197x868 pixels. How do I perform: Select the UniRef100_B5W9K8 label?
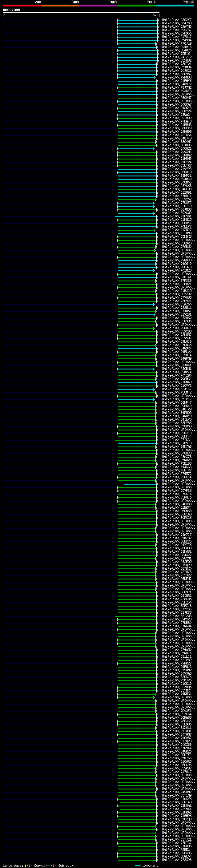176,243
